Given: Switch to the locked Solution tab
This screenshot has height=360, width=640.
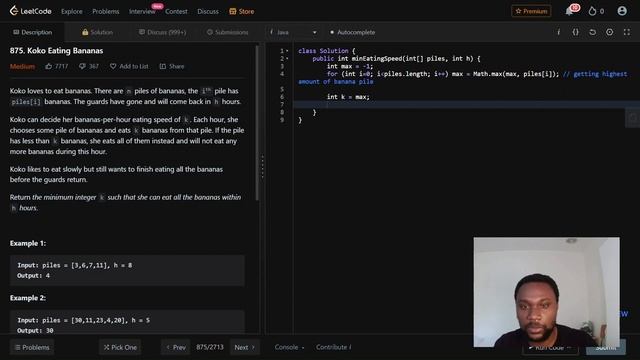Looking at the screenshot, I should click(x=97, y=32).
